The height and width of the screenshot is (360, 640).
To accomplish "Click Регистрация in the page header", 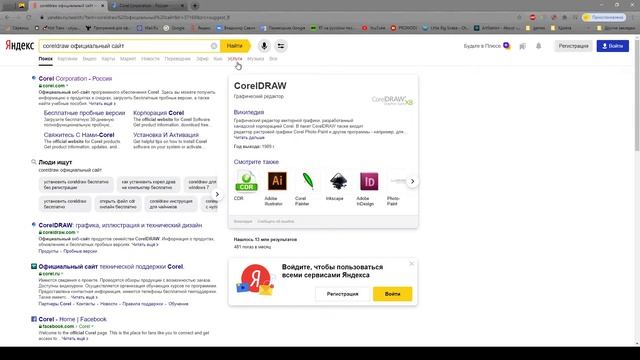I will 573,46.
